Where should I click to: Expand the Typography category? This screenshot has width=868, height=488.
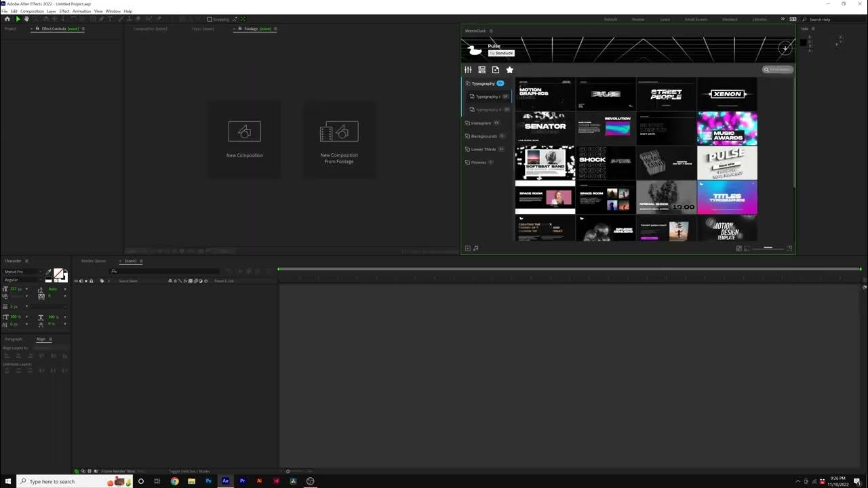(x=484, y=83)
